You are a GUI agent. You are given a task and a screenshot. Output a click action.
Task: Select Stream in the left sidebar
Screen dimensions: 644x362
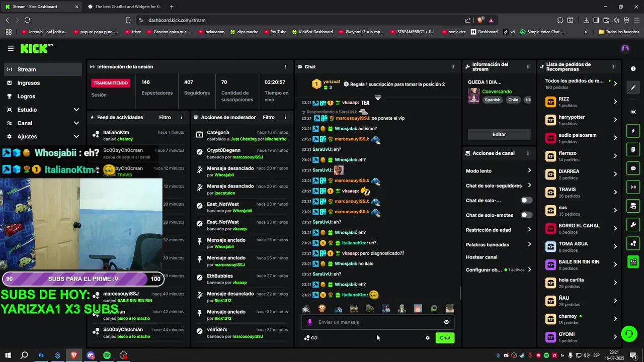point(43,69)
